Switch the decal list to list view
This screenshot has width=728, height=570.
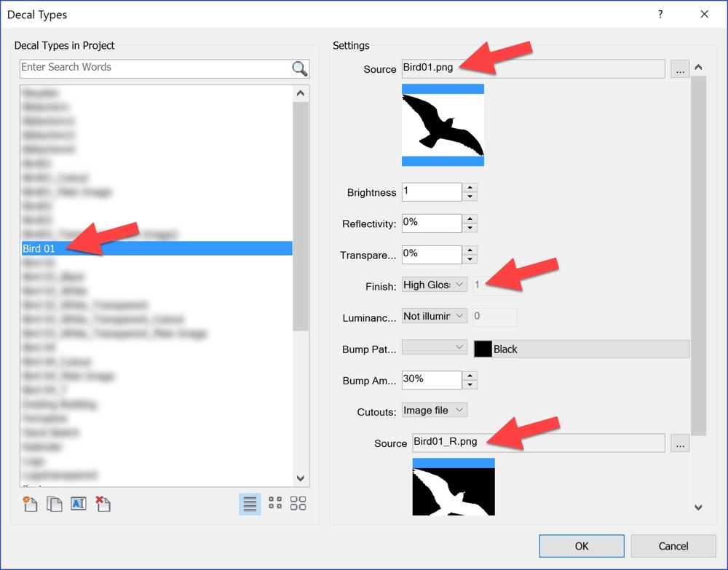[x=250, y=503]
